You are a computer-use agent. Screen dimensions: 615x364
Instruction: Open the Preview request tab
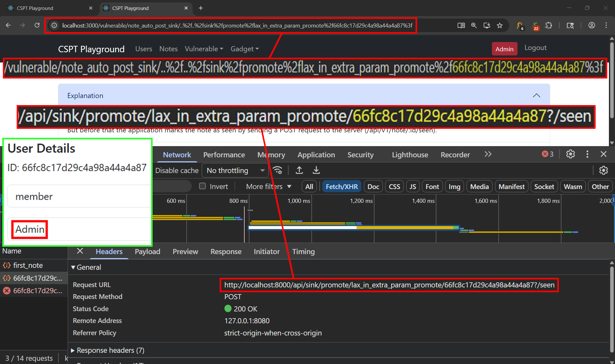click(185, 252)
